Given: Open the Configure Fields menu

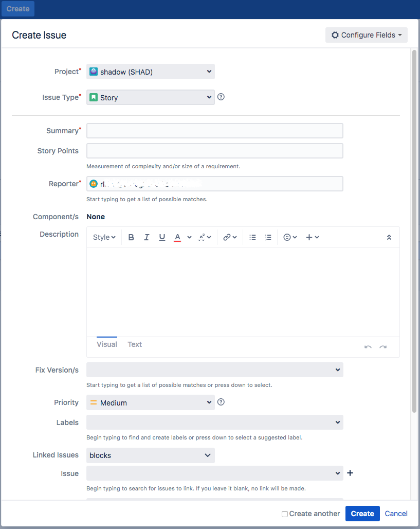Looking at the screenshot, I should [366, 34].
